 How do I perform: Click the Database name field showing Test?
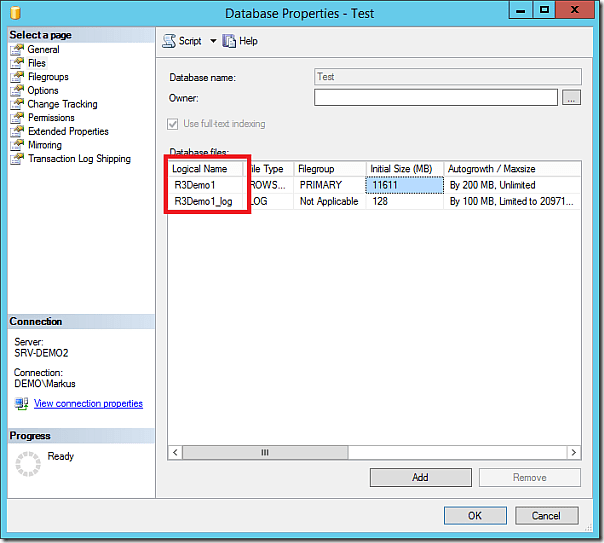tap(448, 77)
